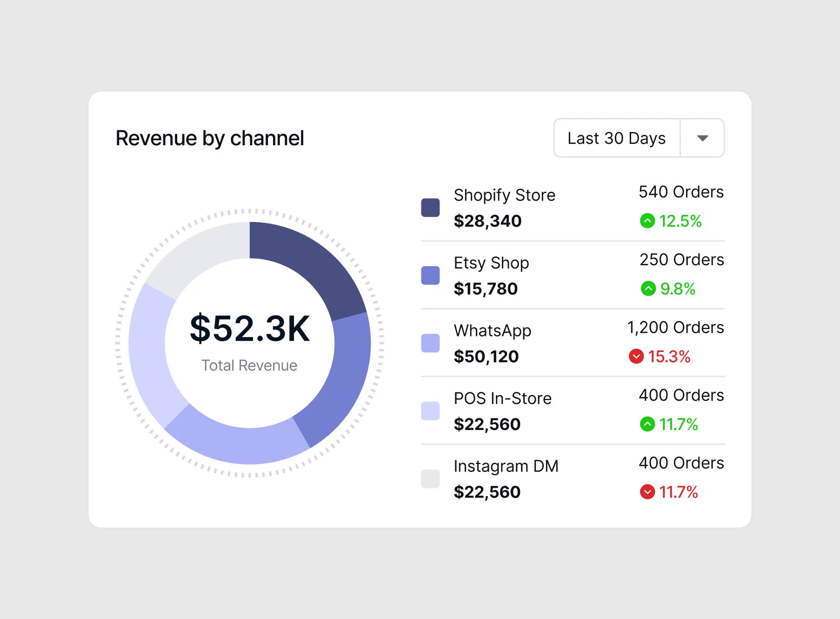Screen dimensions: 840x619
Task: Click the $22,560 amount under Instagram DM
Action: [487, 492]
